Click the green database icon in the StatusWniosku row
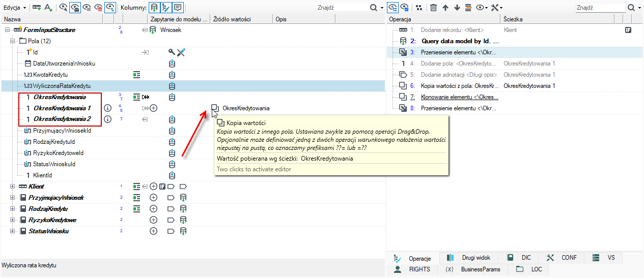644x278 pixels. pyautogui.click(x=183, y=231)
